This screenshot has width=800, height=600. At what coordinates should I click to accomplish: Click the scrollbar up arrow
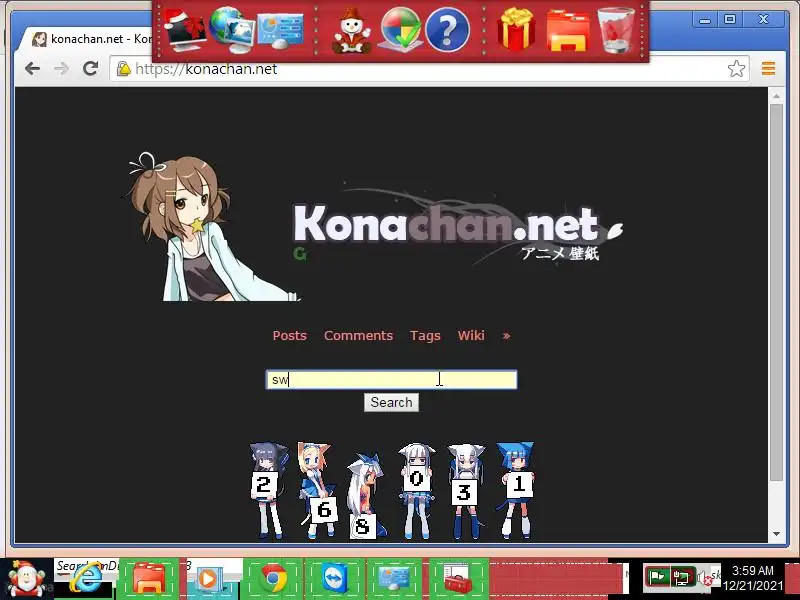pyautogui.click(x=776, y=96)
